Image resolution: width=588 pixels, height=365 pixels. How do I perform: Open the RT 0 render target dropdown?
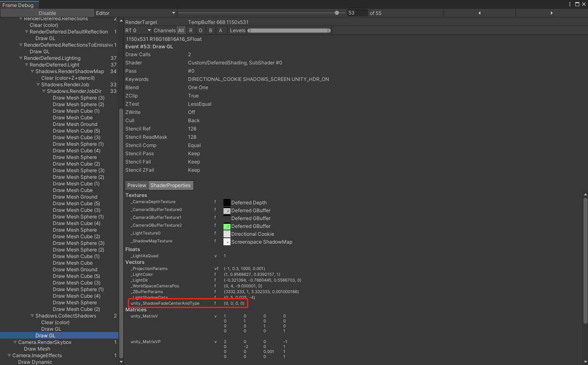click(138, 31)
